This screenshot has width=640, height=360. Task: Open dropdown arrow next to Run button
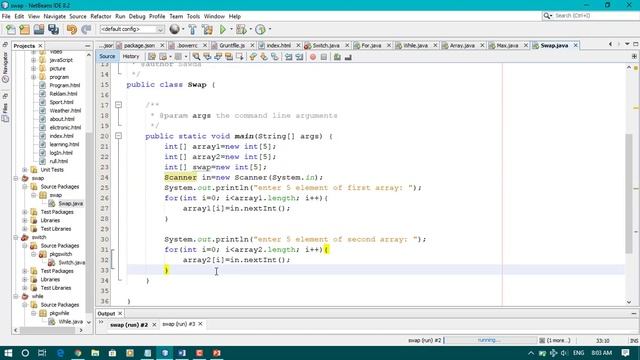pos(231,29)
